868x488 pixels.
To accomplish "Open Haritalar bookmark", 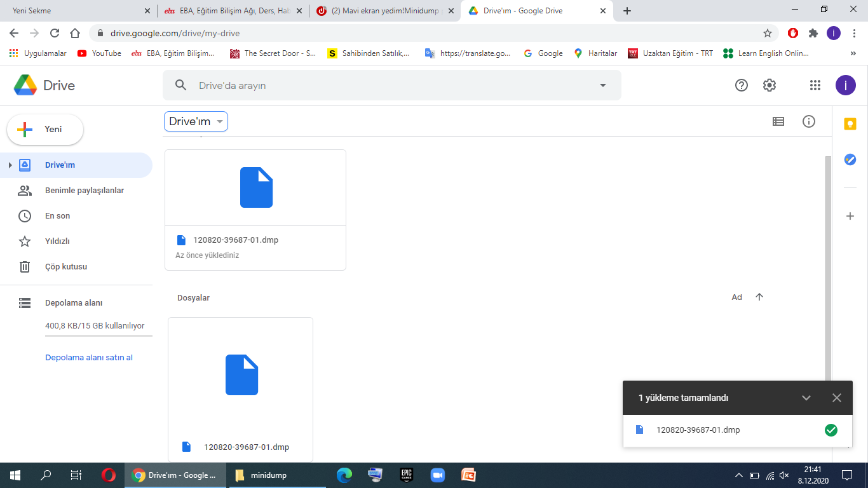I will point(595,53).
